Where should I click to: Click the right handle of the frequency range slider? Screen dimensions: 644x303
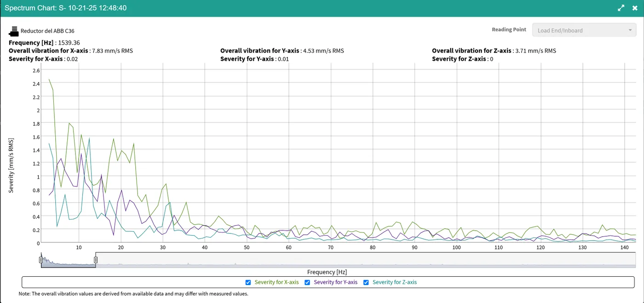pyautogui.click(x=96, y=260)
